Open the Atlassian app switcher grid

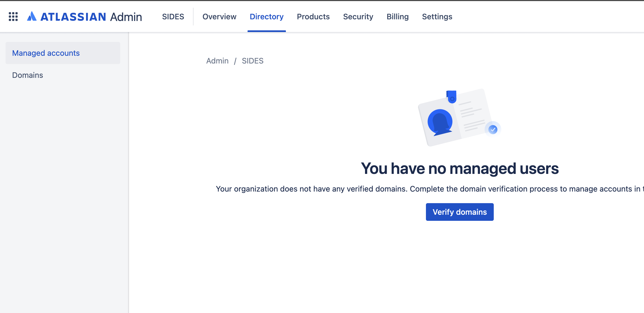13,17
